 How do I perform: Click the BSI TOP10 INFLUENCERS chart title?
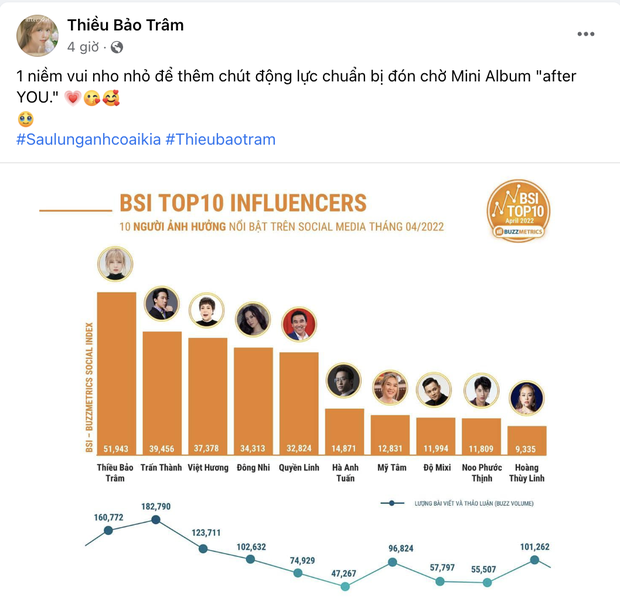(x=243, y=203)
